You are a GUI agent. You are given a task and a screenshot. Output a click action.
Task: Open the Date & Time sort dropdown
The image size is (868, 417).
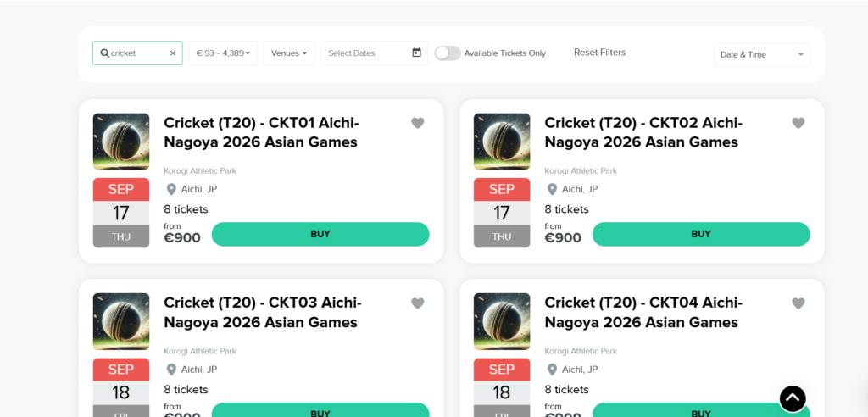click(x=762, y=55)
